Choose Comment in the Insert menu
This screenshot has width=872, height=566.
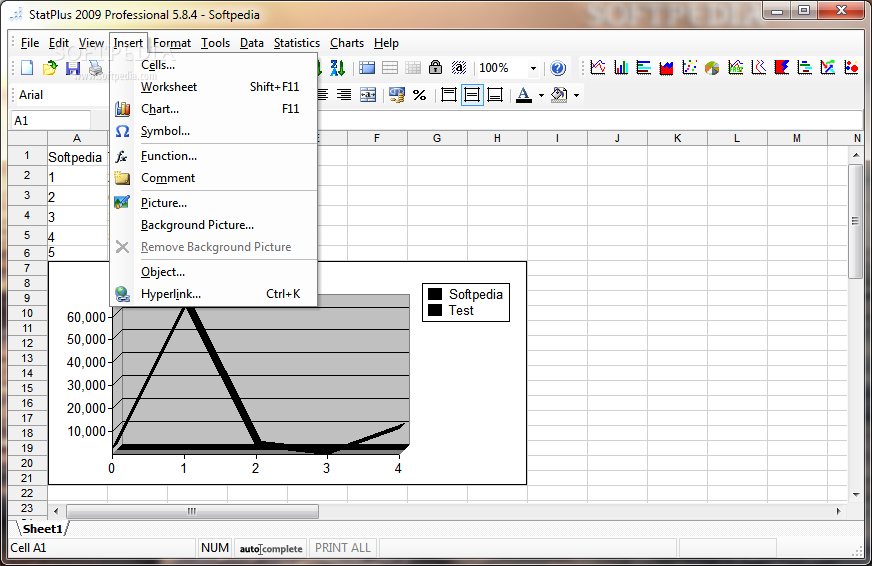point(214,178)
